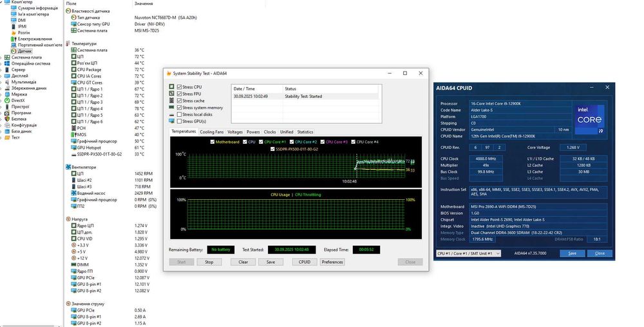Uncheck the Stress cache checkbox
This screenshot has height=327, width=644.
click(x=180, y=101)
